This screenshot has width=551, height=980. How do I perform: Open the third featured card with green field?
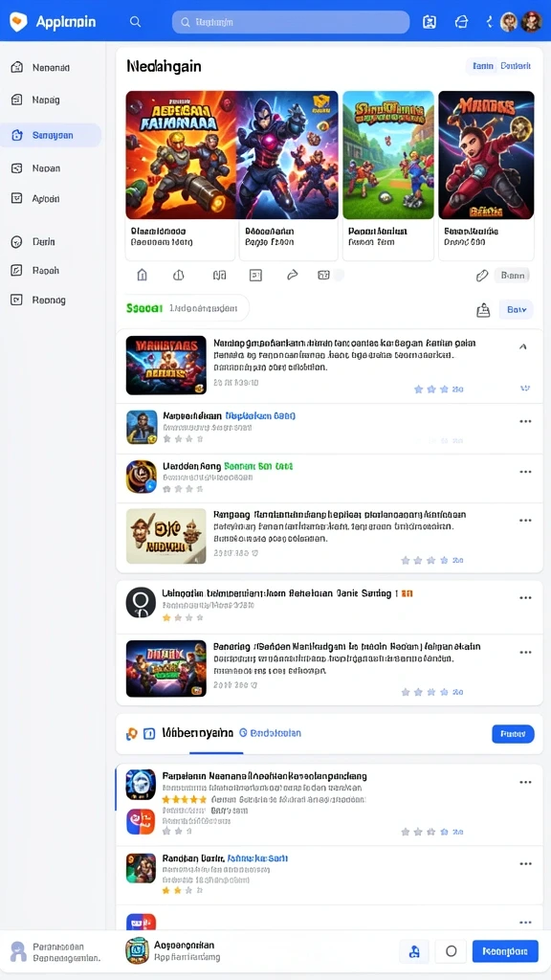pyautogui.click(x=388, y=155)
